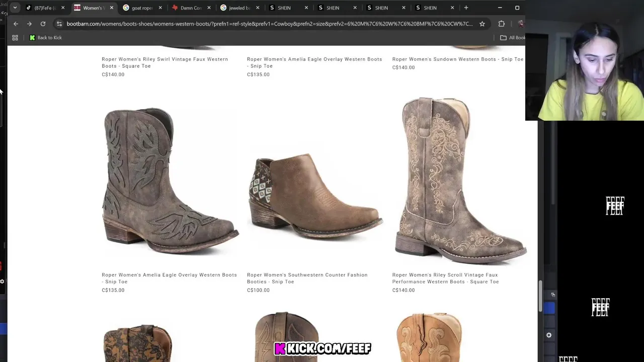Click overlapping-windows icon in background app panel

[552, 295]
